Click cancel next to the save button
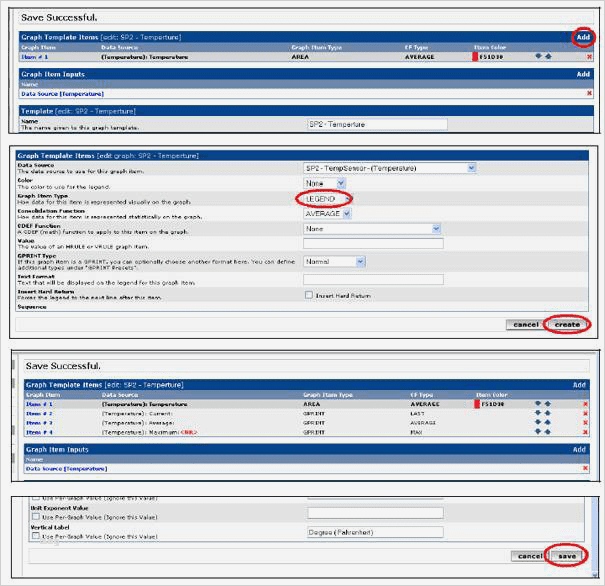The height and width of the screenshot is (586, 605). point(530,556)
